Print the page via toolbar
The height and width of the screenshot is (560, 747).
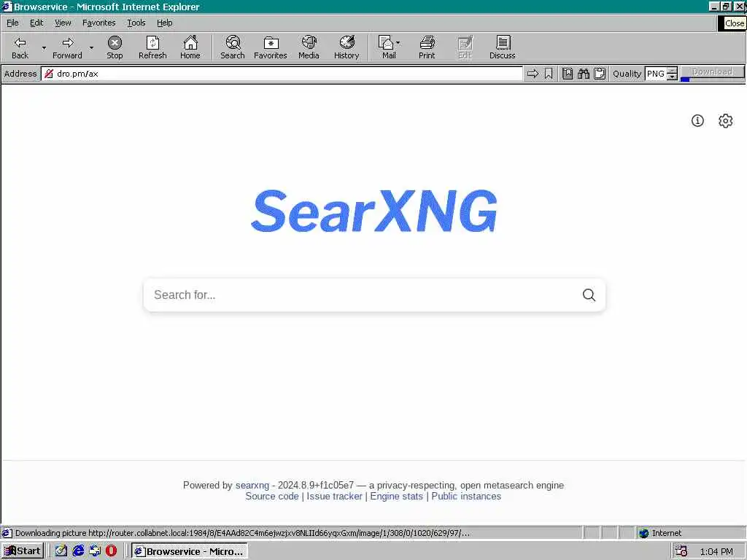(427, 47)
